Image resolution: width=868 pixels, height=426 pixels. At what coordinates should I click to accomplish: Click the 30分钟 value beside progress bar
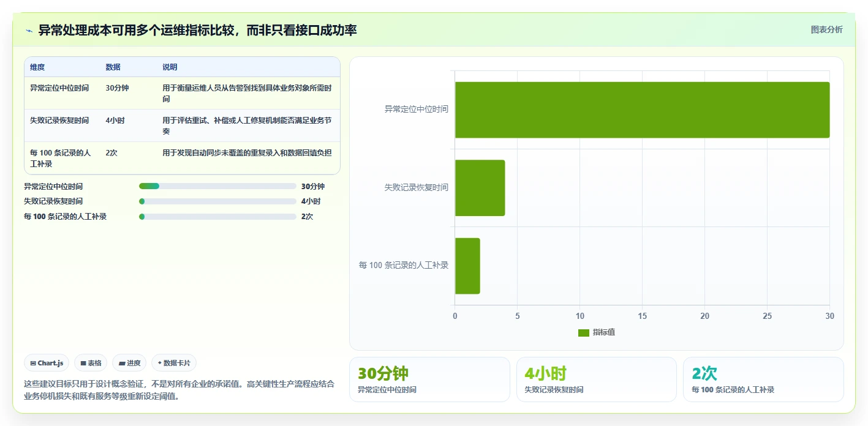(313, 186)
